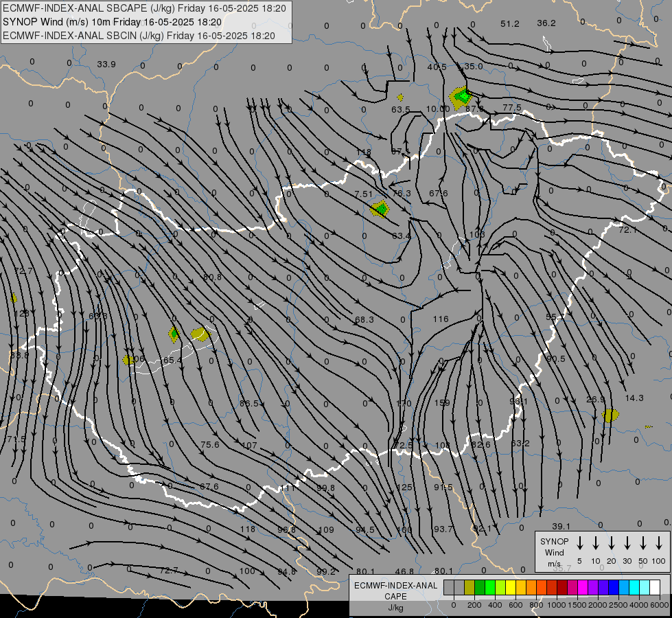Click the value 40.5
Viewport: 672px width, 618px height.
click(x=437, y=67)
